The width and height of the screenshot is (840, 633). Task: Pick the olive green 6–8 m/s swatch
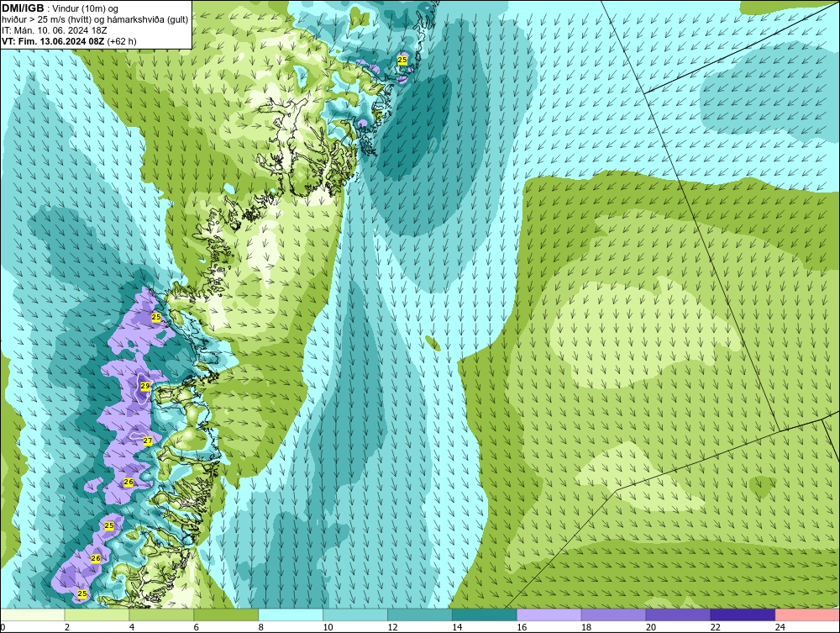pyautogui.click(x=226, y=615)
